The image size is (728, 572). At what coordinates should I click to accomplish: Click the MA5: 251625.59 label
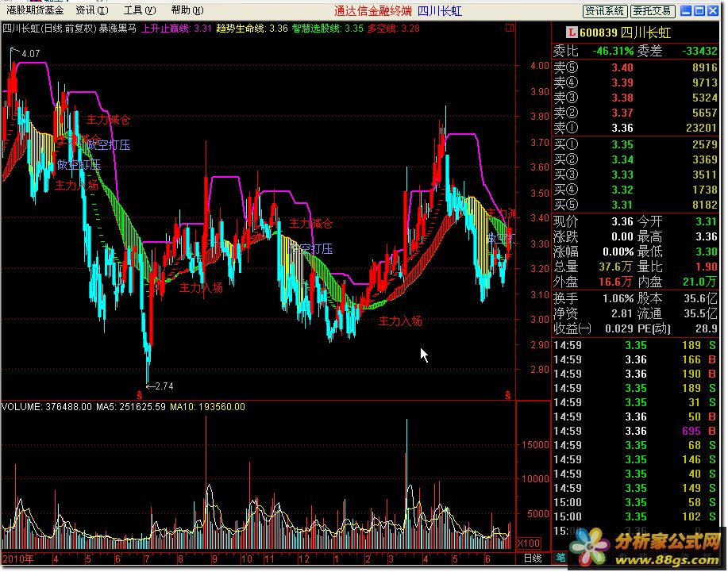coord(131,407)
